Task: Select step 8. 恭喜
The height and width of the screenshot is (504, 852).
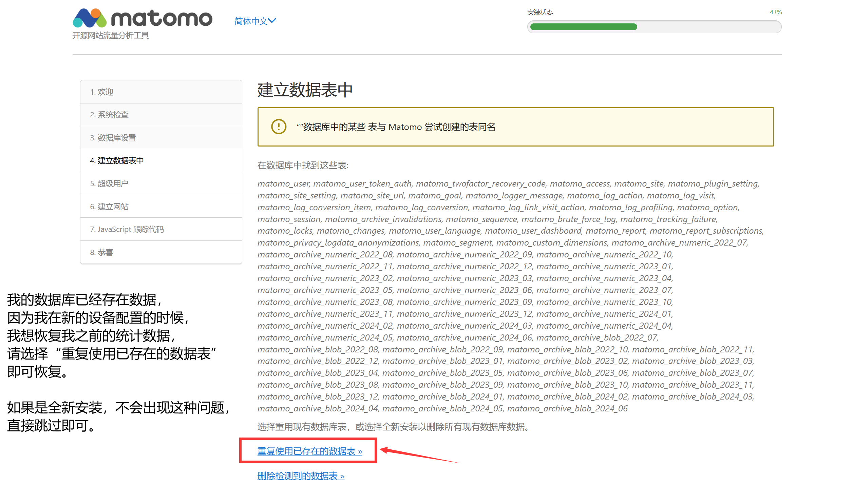Action: [101, 252]
